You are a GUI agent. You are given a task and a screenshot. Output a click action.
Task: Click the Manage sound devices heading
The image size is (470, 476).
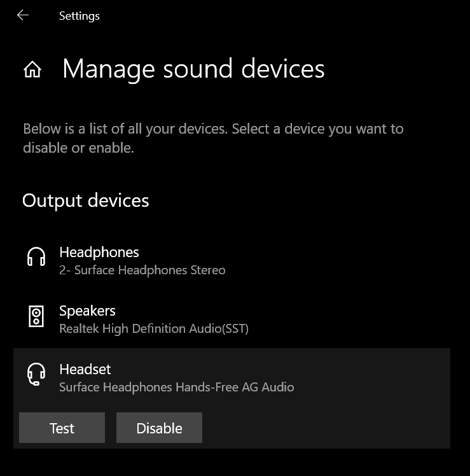[x=193, y=69]
